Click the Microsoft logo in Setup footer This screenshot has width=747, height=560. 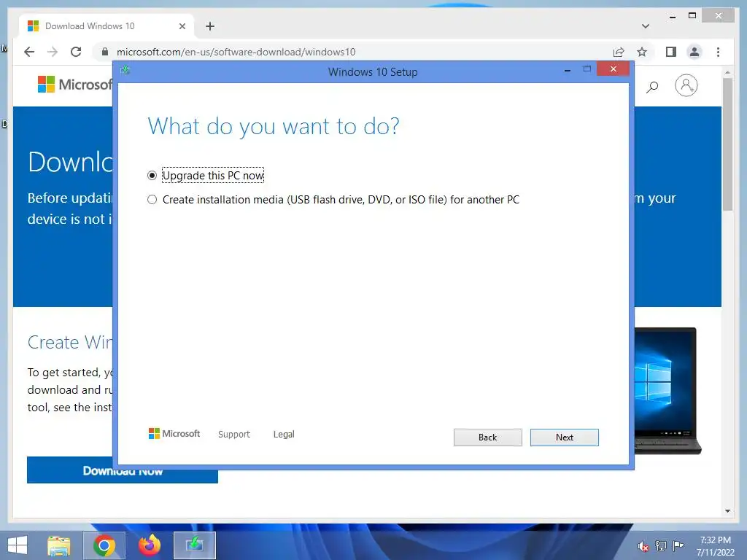[174, 433]
